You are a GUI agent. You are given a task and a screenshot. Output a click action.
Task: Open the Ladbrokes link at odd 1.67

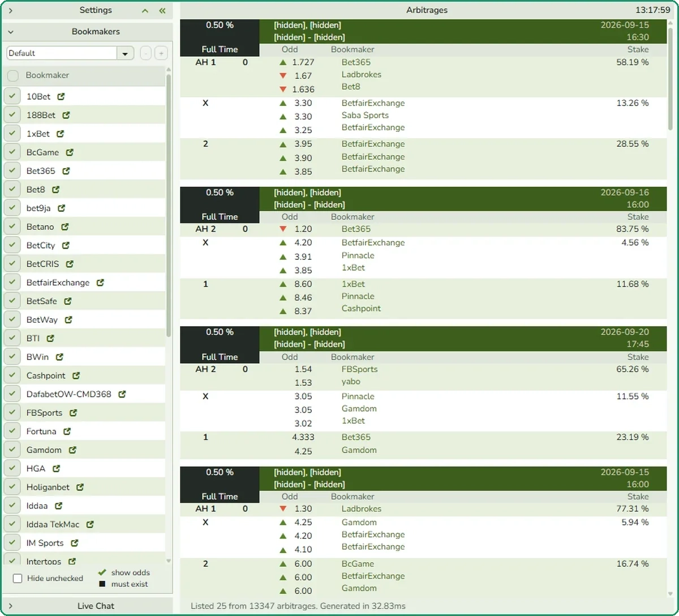[362, 75]
